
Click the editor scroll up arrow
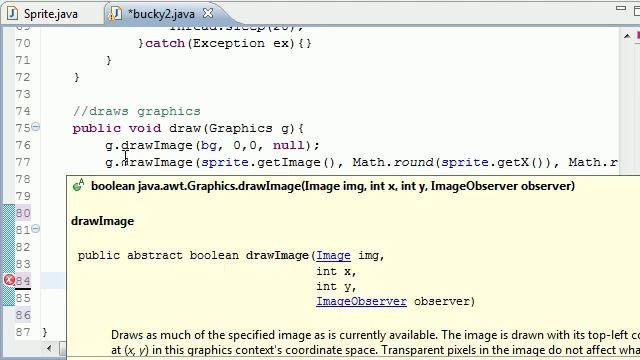point(627,36)
